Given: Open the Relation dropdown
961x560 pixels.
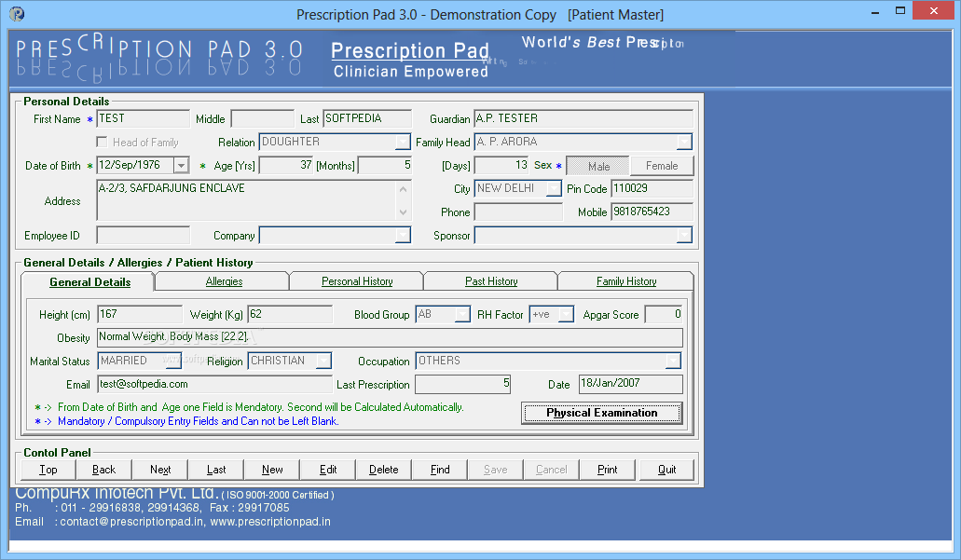Looking at the screenshot, I should tap(403, 143).
